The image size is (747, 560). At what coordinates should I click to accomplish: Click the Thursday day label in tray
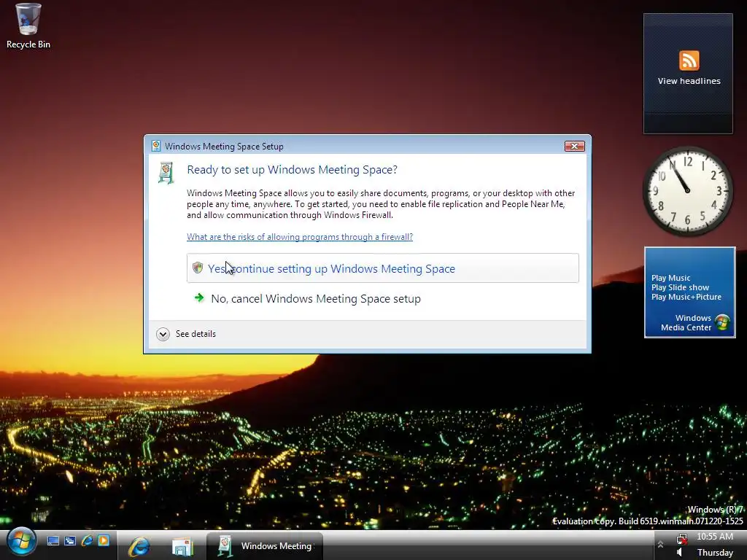coord(715,553)
